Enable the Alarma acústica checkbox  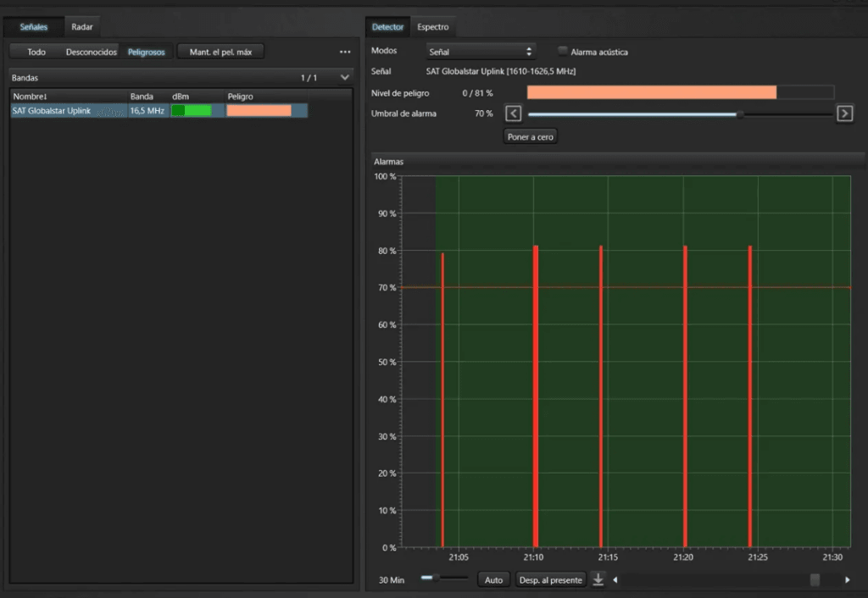(563, 52)
